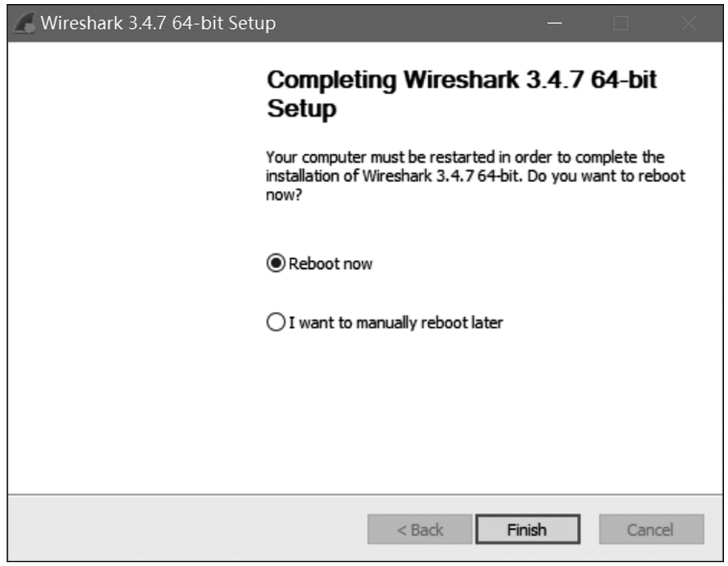Click the greyed-out Cancel button

pyautogui.click(x=650, y=530)
